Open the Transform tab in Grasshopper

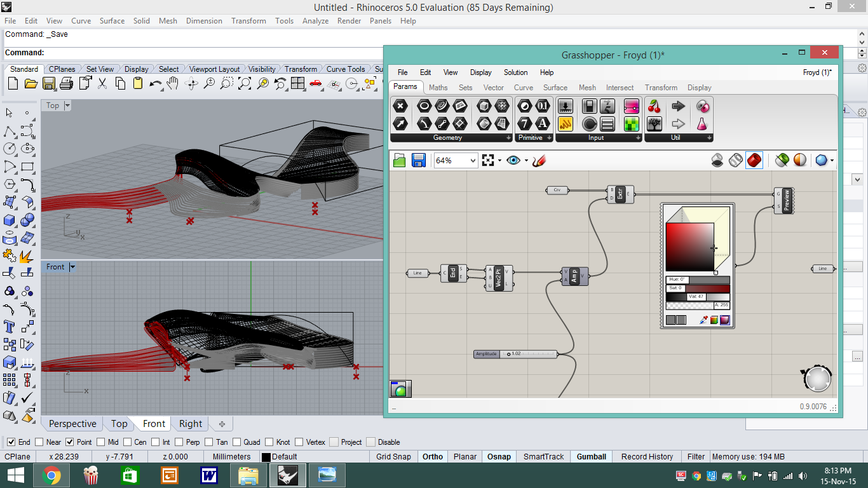pos(661,88)
